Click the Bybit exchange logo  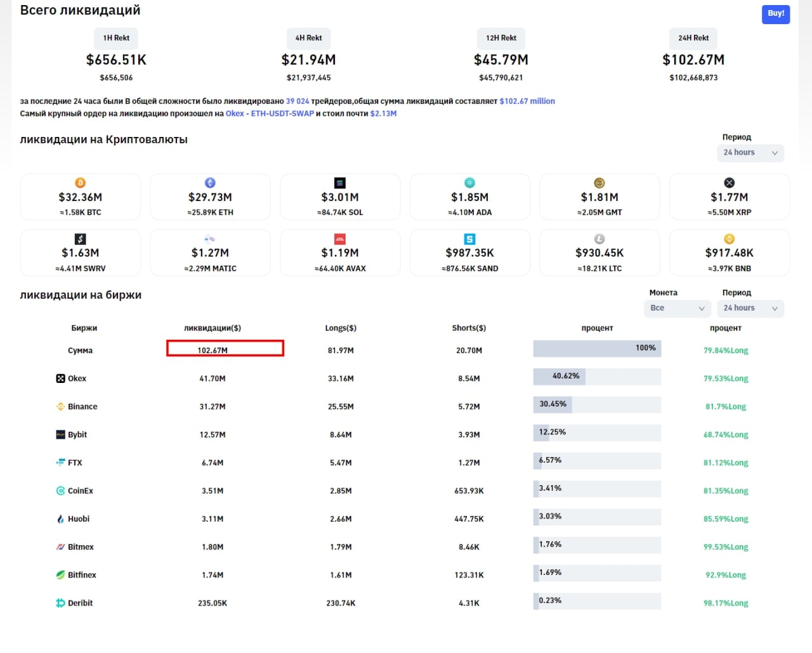pos(61,434)
